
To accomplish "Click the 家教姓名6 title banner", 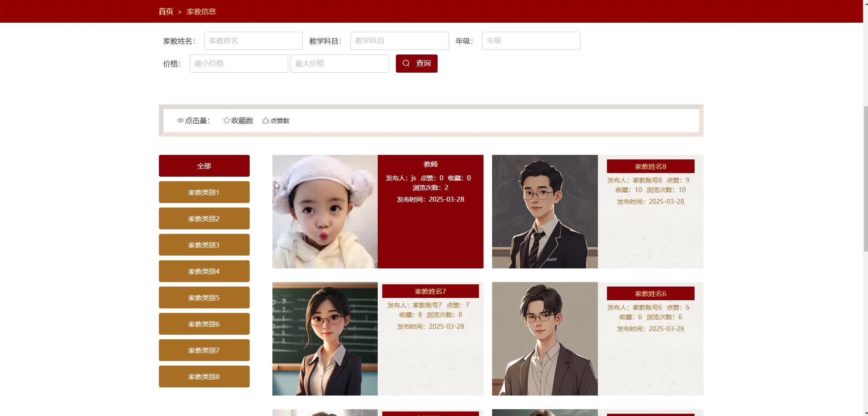I will (x=651, y=293).
